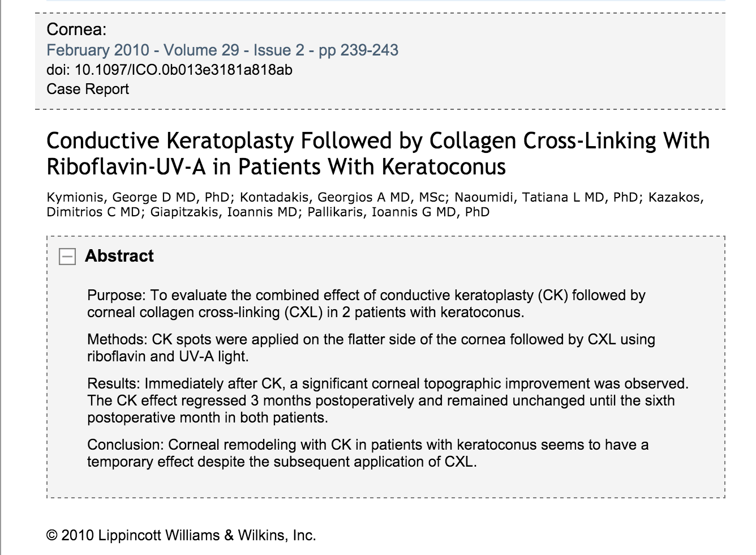Click the Lippincott Williams & Wilkins copyright notice
The image size is (756, 555).
click(x=181, y=535)
